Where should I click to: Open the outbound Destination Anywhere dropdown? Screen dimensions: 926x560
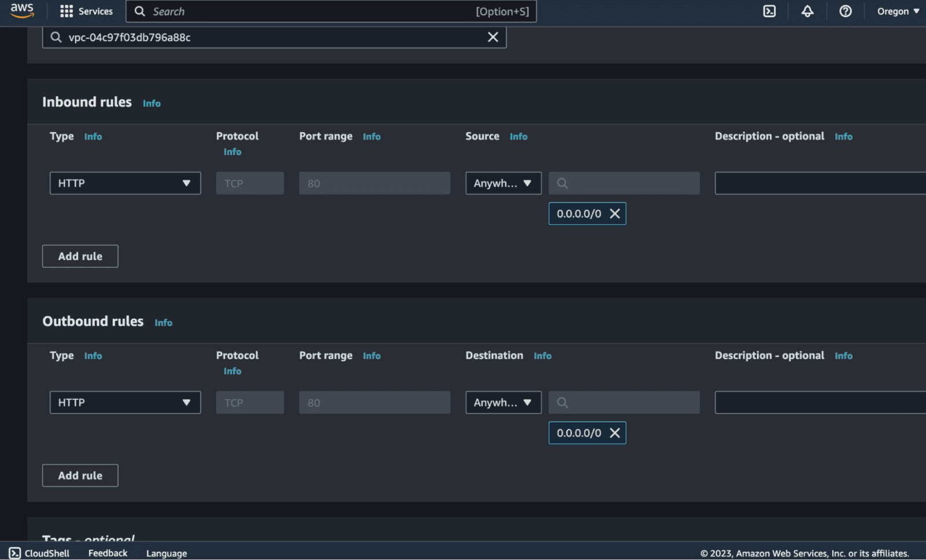click(x=502, y=402)
